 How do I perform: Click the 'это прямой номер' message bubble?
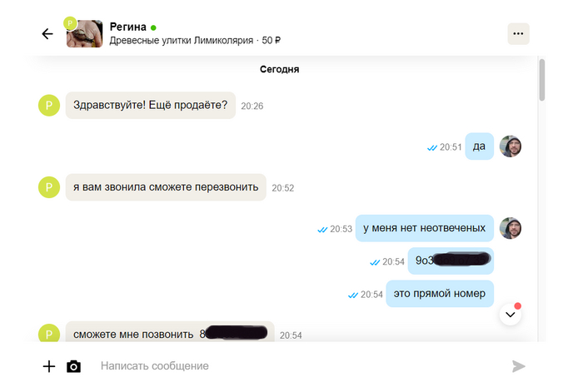(x=440, y=293)
